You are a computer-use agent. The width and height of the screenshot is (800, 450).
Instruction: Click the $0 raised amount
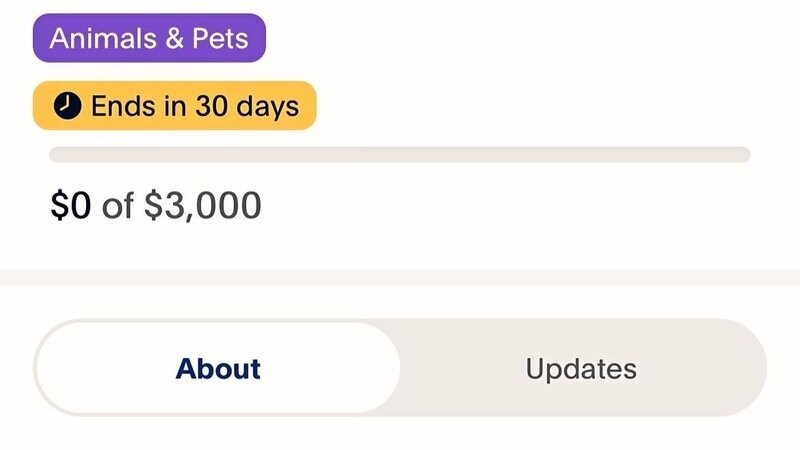71,206
